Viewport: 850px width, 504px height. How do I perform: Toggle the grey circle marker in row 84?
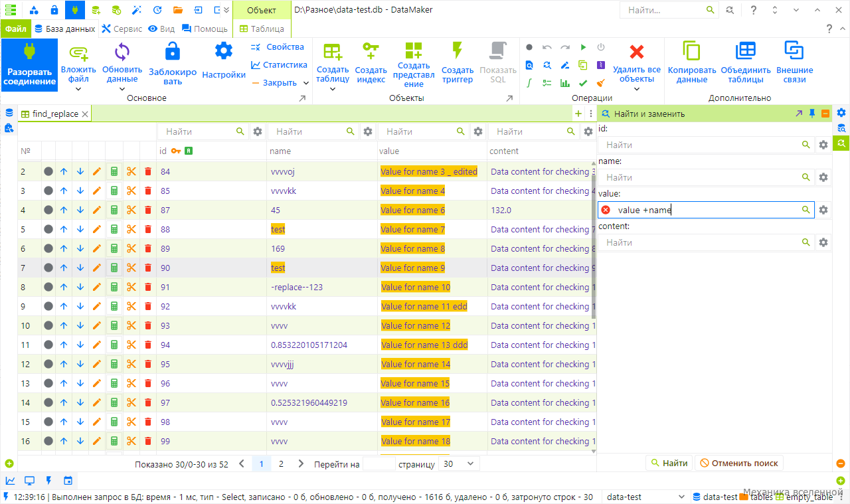[x=48, y=171]
